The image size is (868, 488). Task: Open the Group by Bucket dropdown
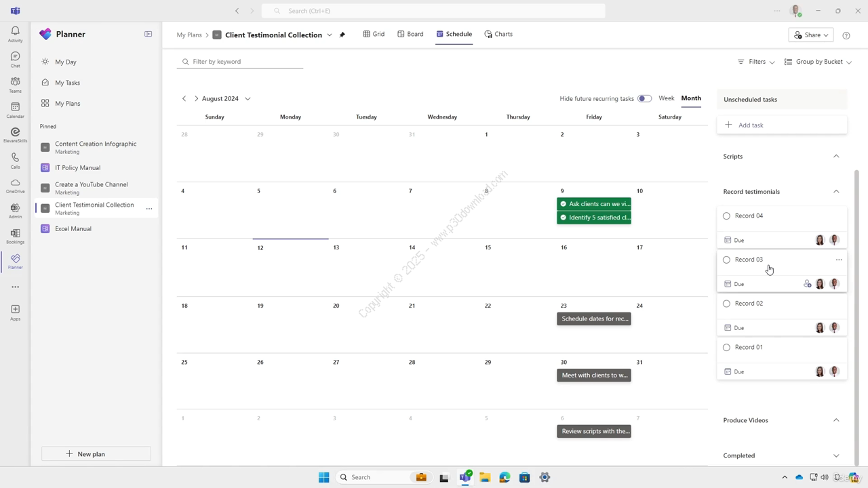tap(818, 62)
